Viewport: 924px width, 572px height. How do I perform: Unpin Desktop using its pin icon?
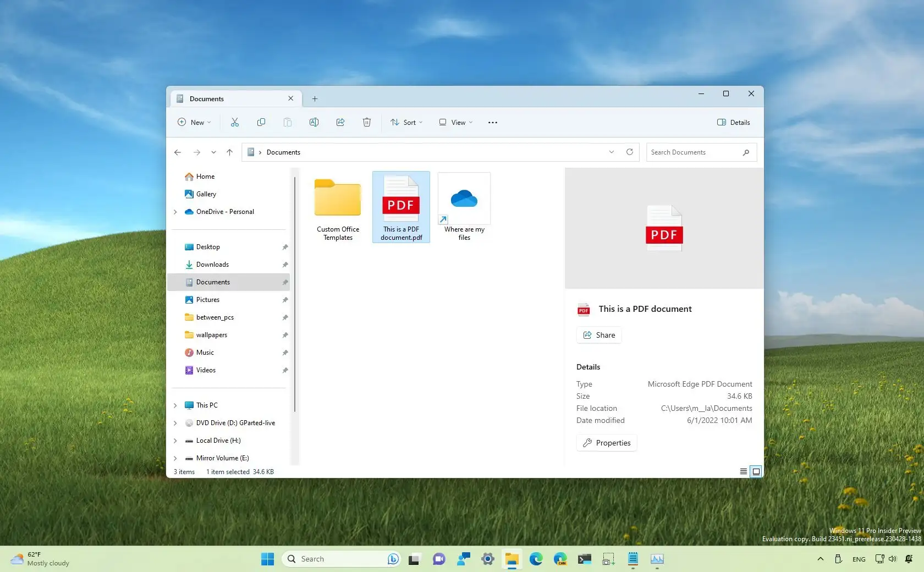285,247
